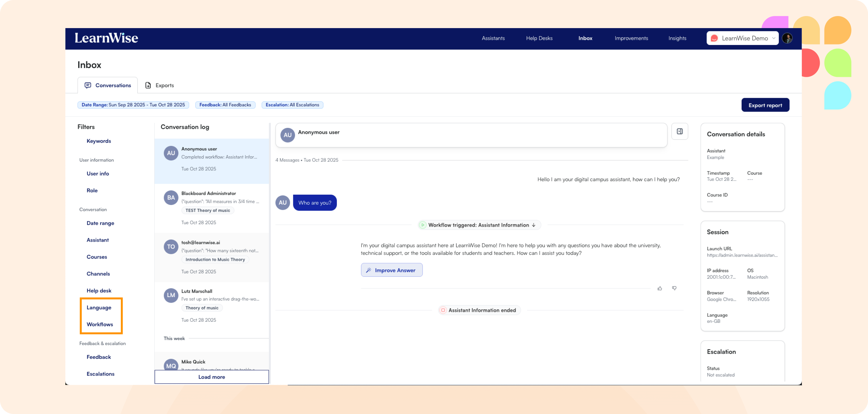Click the Export report button

point(765,105)
